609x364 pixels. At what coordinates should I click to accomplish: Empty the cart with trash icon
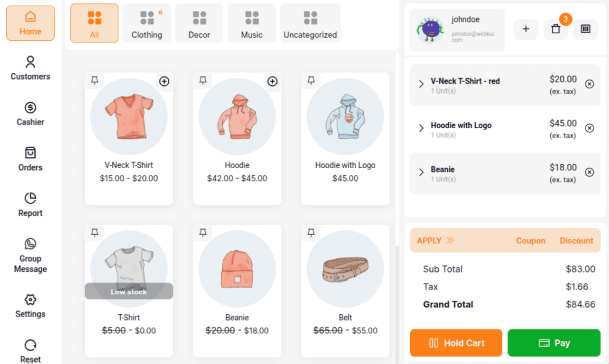pos(555,29)
